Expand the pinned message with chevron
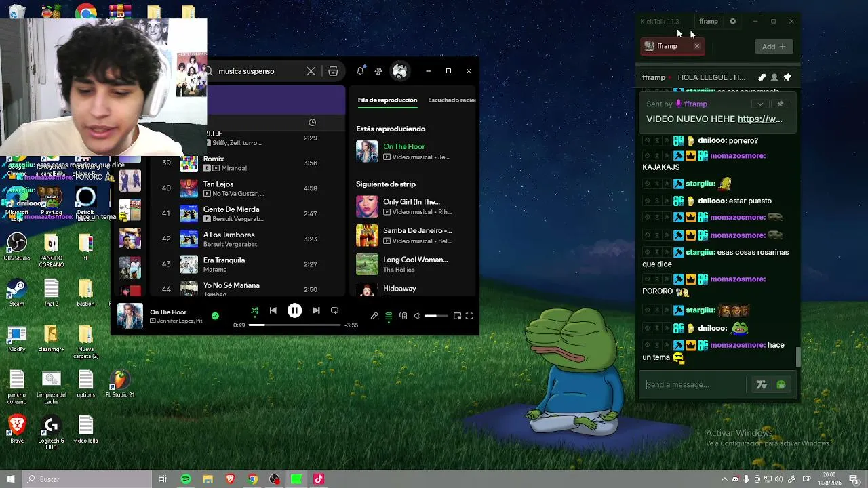The height and width of the screenshot is (488, 868). [x=760, y=104]
